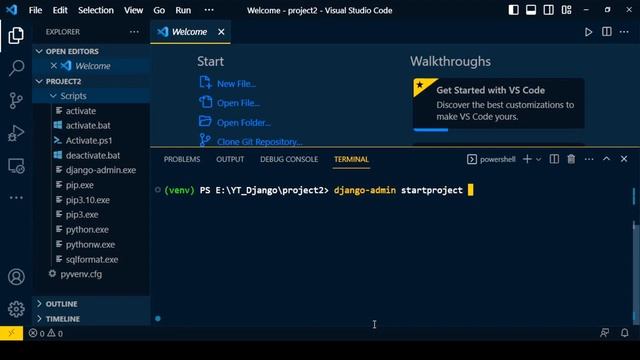
Task: Select the Welcome editor tab
Action: tap(190, 32)
